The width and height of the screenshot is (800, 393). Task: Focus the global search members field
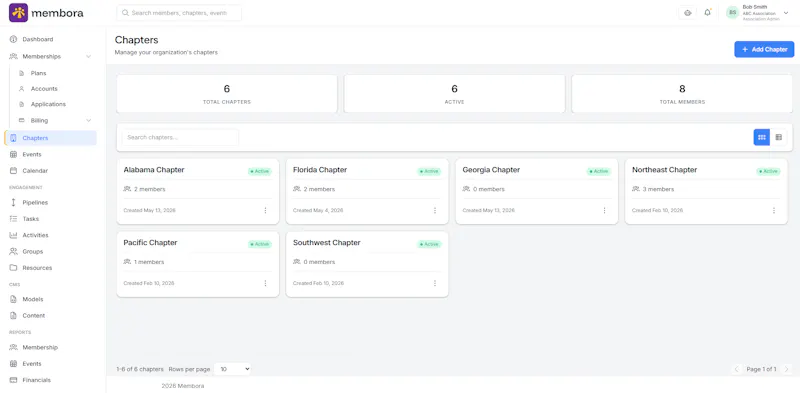pyautogui.click(x=179, y=13)
